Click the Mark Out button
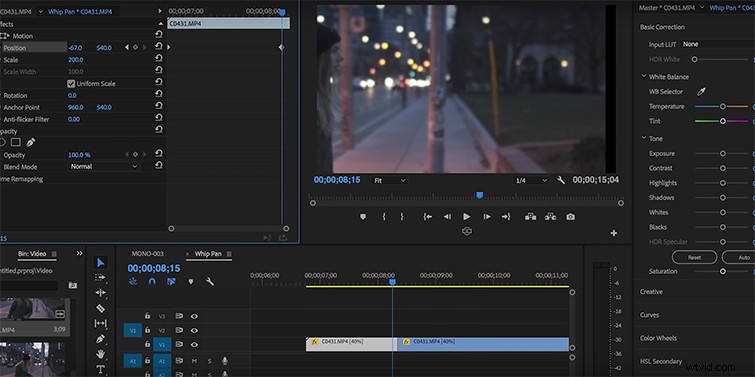 point(402,217)
